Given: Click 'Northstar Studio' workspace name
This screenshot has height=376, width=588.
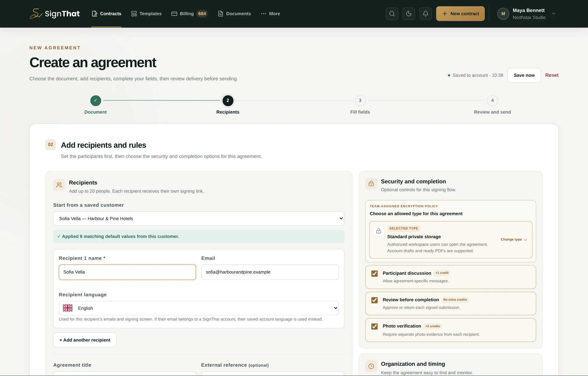Looking at the screenshot, I should pos(529,18).
